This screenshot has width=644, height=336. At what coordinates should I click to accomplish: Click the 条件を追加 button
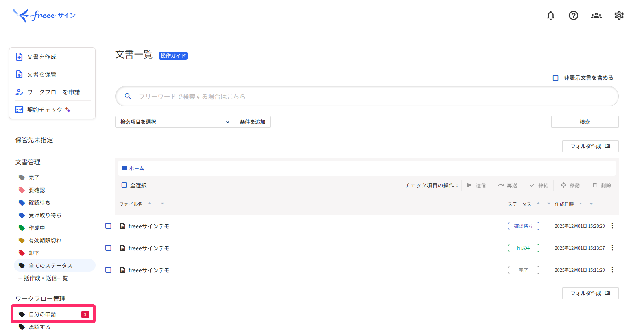click(x=253, y=122)
